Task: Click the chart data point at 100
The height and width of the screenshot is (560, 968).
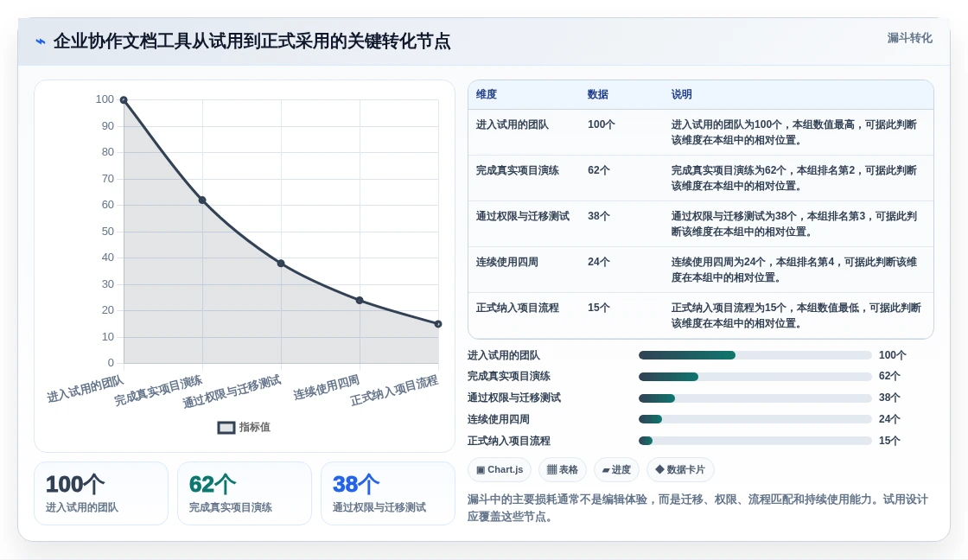Action: [x=124, y=100]
